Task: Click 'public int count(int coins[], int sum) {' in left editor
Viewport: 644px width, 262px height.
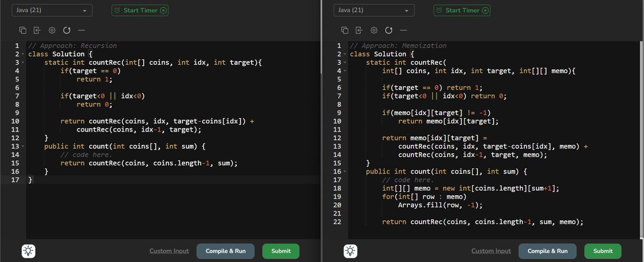Action: pyautogui.click(x=125, y=146)
